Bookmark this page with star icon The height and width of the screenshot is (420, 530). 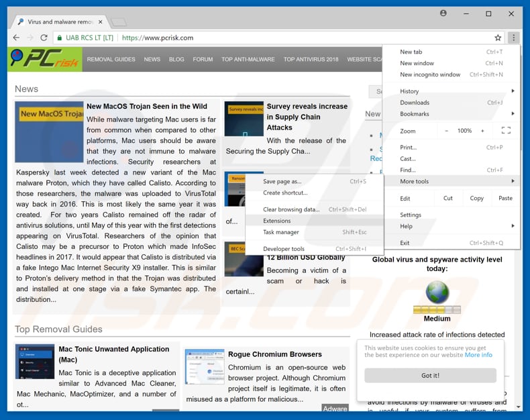[498, 38]
